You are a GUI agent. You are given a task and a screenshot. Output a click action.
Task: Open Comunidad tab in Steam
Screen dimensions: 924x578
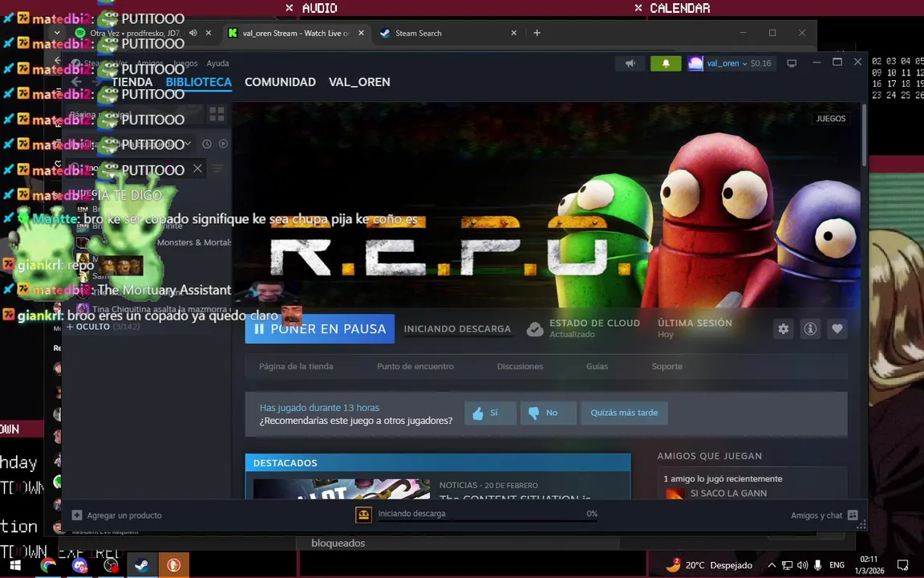[x=280, y=82]
